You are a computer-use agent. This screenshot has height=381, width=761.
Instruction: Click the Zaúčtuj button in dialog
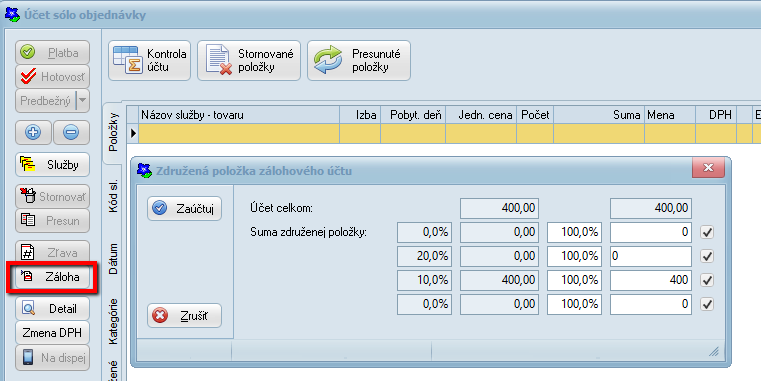pos(184,209)
